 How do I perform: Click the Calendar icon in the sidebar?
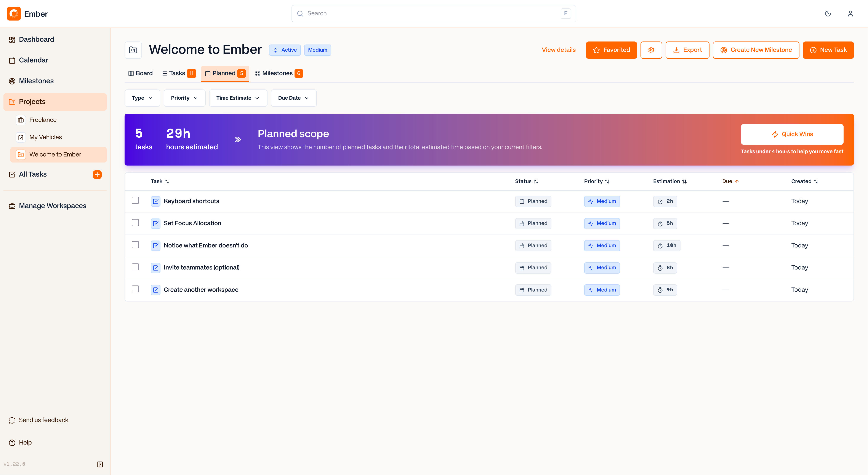click(12, 60)
